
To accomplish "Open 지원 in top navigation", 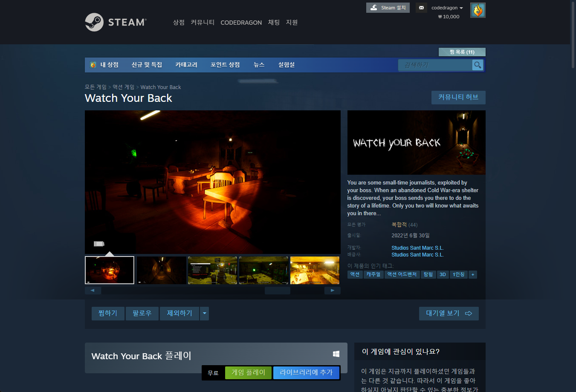I will point(292,22).
